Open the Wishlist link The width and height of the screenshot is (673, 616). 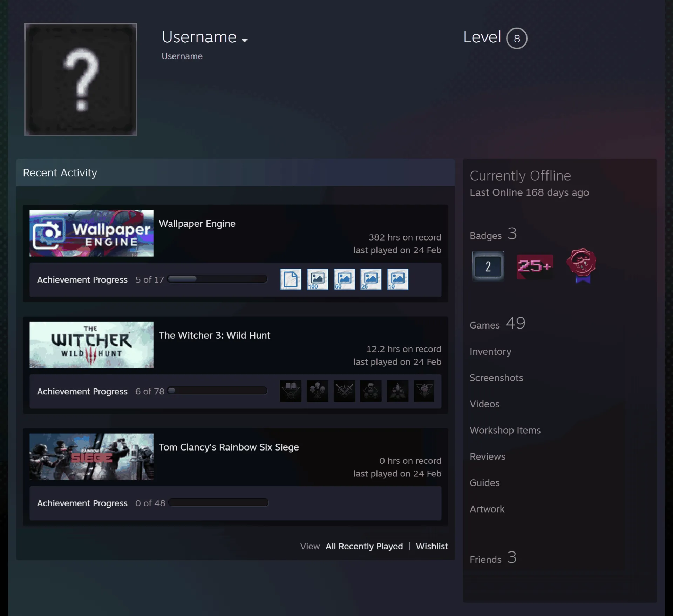pyautogui.click(x=432, y=546)
